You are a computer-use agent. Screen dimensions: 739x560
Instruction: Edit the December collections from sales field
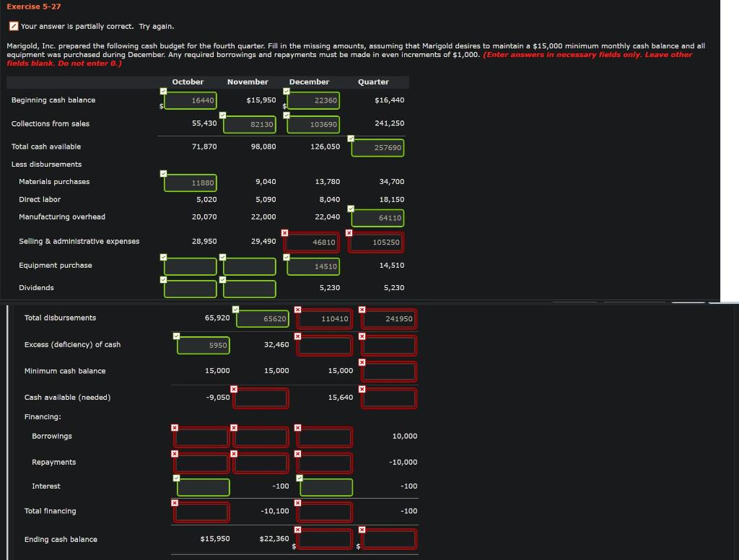[313, 124]
